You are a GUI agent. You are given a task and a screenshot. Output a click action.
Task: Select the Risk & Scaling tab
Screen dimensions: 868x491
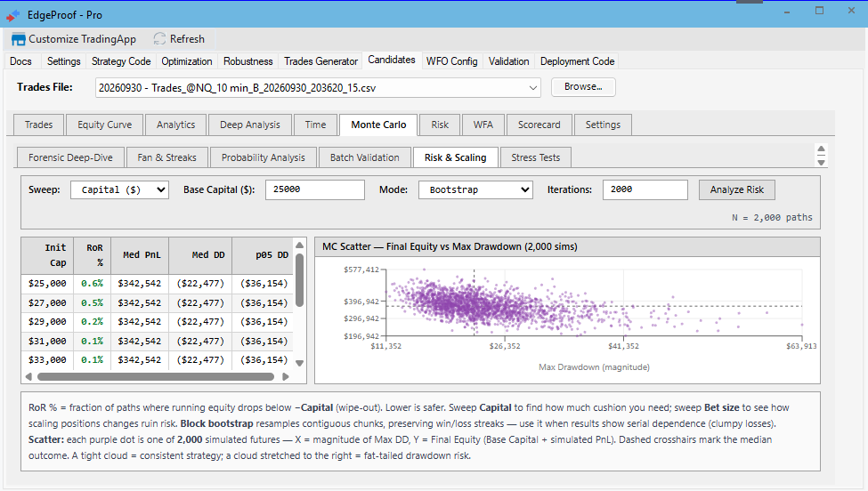point(456,157)
